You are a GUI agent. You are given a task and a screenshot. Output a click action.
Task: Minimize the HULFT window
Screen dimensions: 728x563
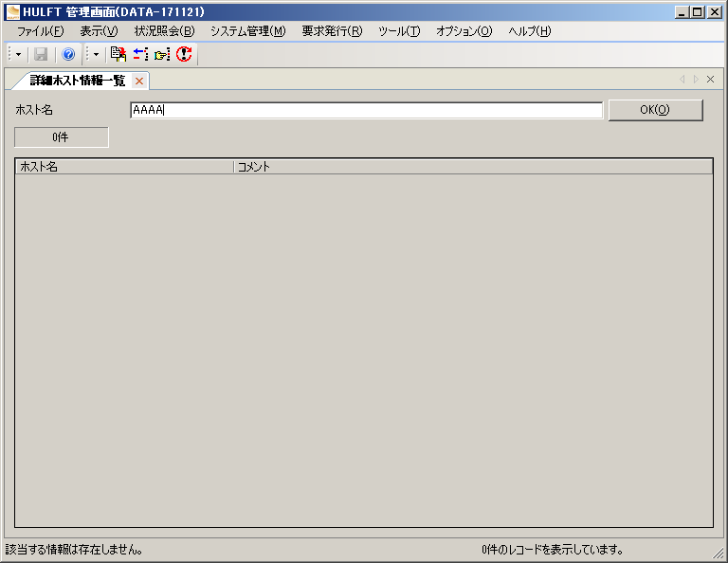click(x=682, y=12)
